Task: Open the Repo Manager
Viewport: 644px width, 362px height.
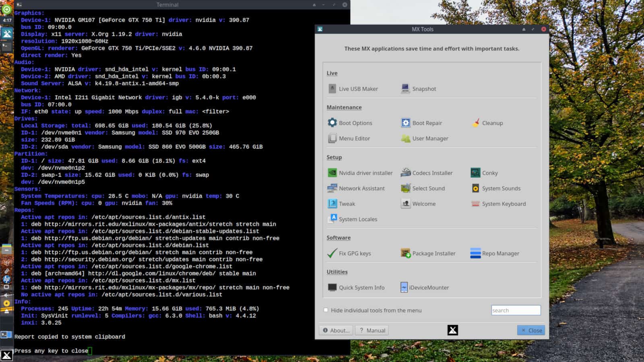Action: 495,253
